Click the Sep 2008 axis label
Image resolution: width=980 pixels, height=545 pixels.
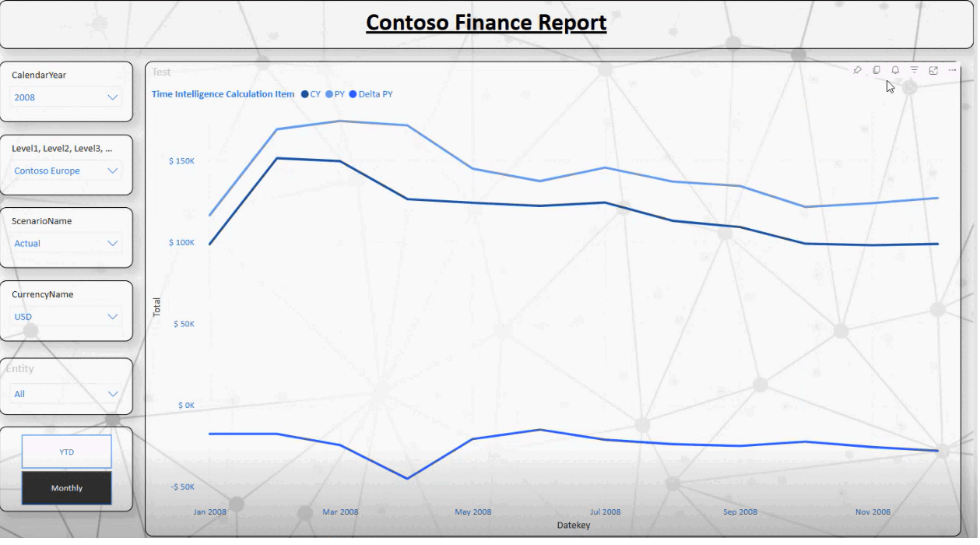[740, 512]
